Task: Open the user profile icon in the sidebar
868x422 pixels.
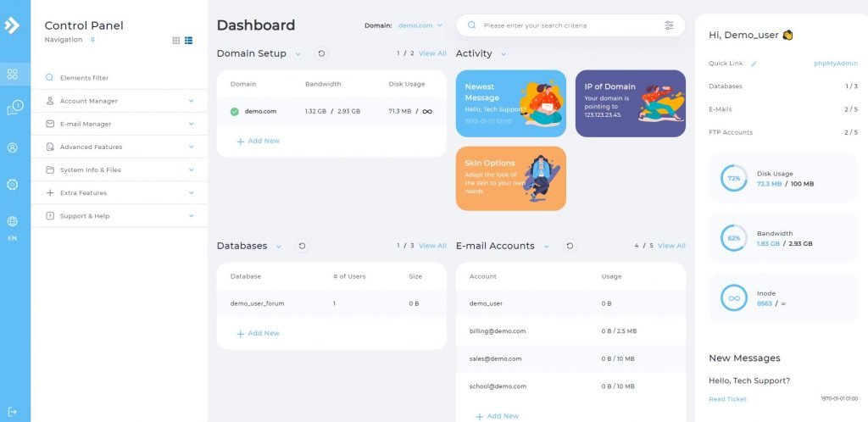Action: click(12, 147)
